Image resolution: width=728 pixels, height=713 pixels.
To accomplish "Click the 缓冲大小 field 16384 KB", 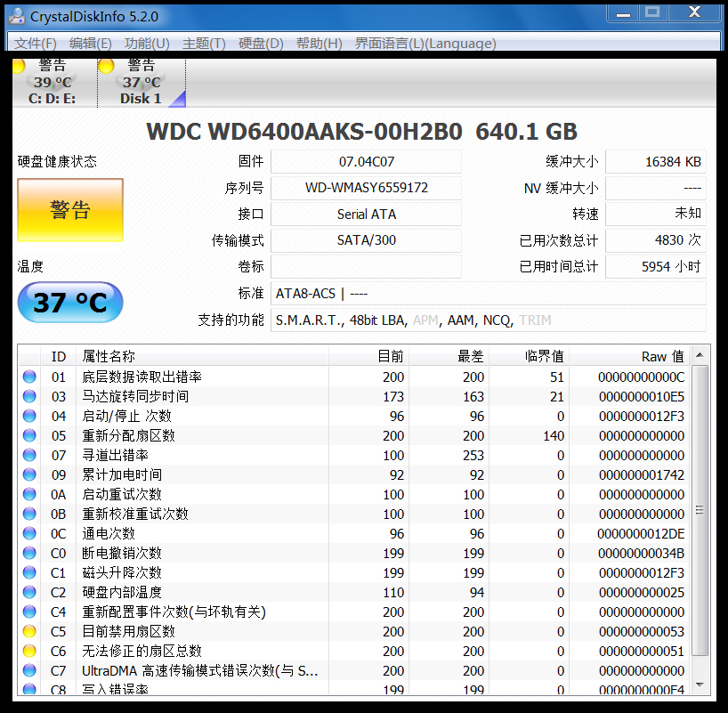I will click(656, 162).
